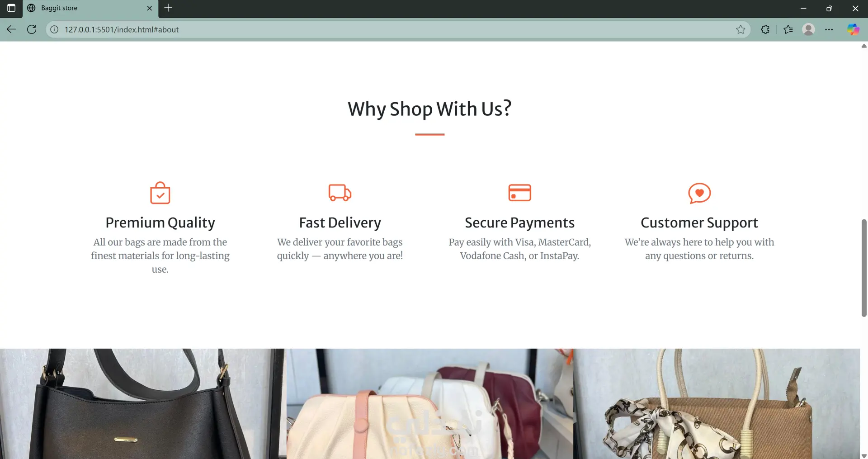Click the black handbag photo thumbnail
The image size is (868, 459).
[x=142, y=403]
